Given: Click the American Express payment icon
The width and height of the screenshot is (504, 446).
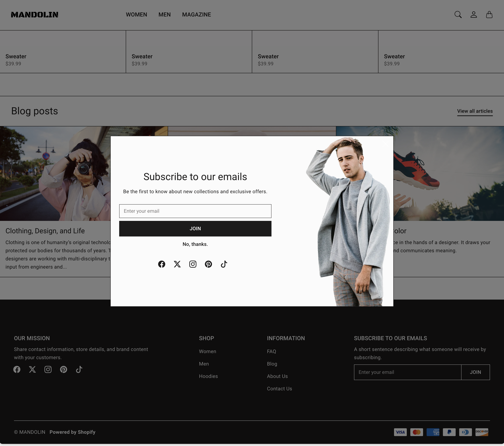Looking at the screenshot, I should tap(433, 432).
